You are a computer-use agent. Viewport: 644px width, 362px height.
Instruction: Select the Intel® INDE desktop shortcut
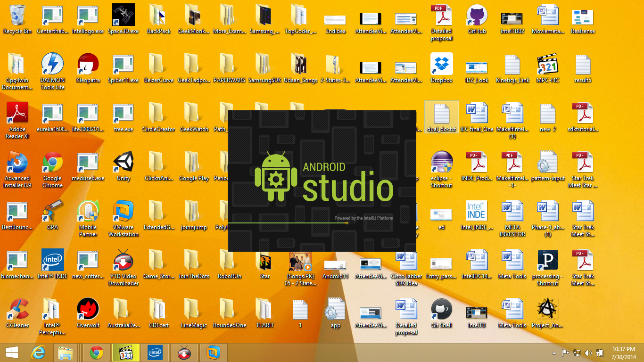tap(53, 264)
